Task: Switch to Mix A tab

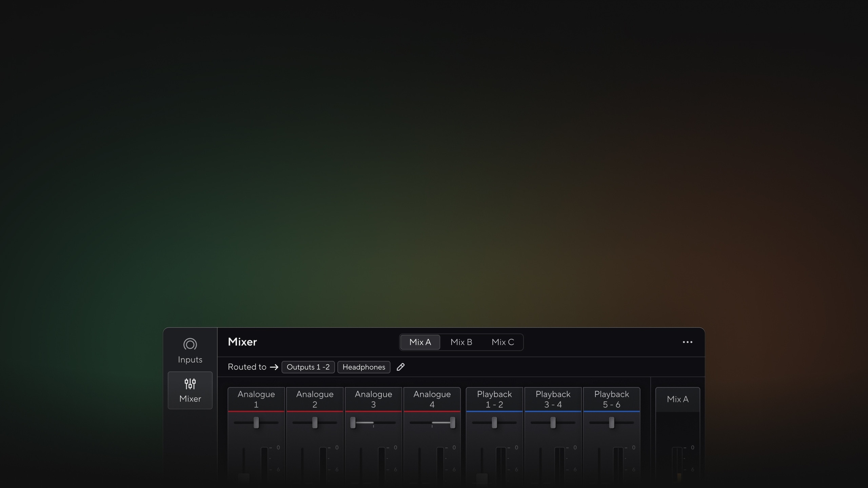Action: [x=420, y=342]
